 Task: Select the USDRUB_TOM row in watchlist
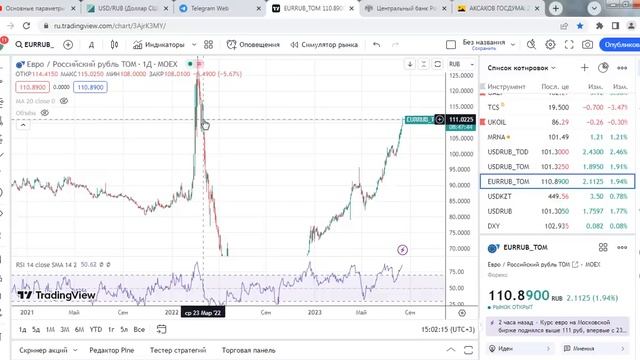click(x=558, y=167)
